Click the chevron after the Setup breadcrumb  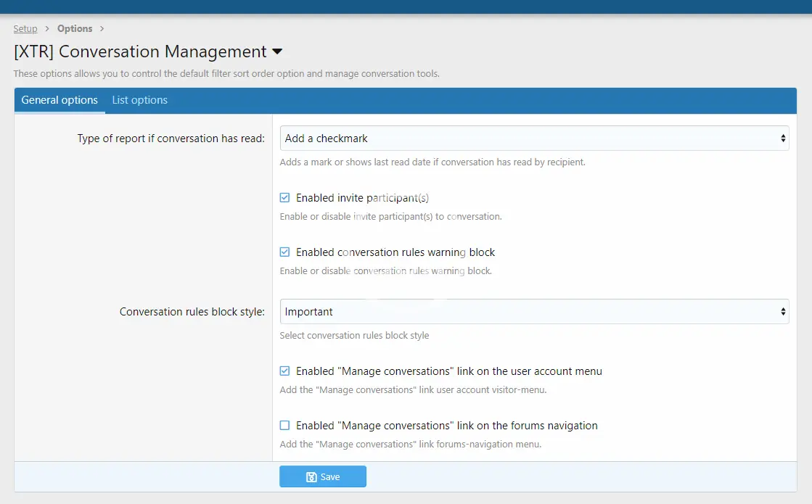pos(47,29)
